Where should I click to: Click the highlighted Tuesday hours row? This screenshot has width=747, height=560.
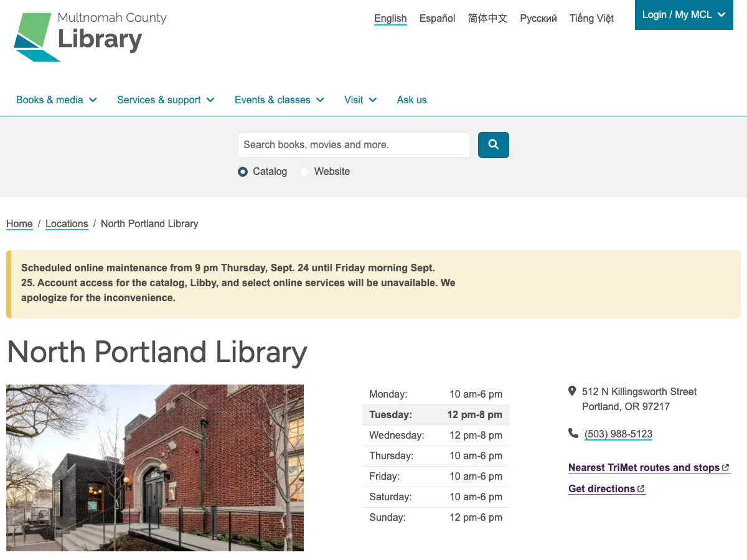tap(436, 414)
